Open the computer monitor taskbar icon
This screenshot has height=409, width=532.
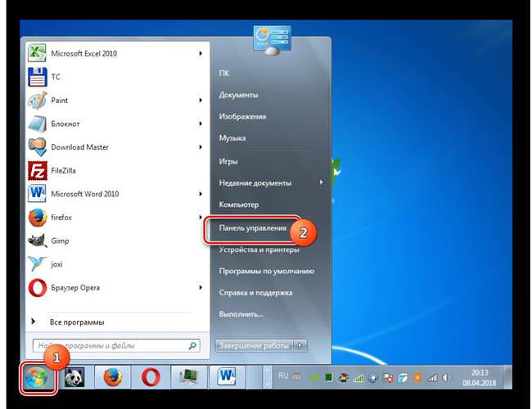tap(188, 377)
